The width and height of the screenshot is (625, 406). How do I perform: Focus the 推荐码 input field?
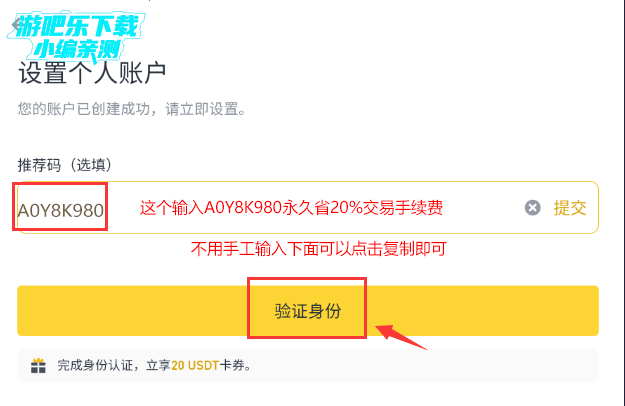pyautogui.click(x=308, y=208)
